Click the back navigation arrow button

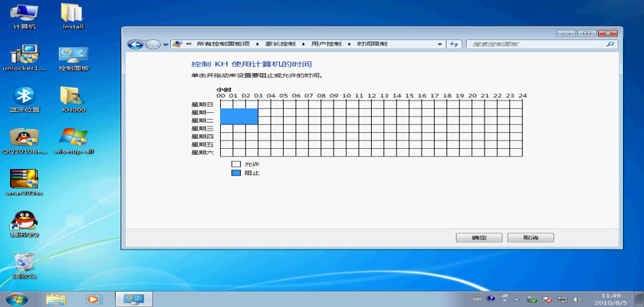pos(136,45)
